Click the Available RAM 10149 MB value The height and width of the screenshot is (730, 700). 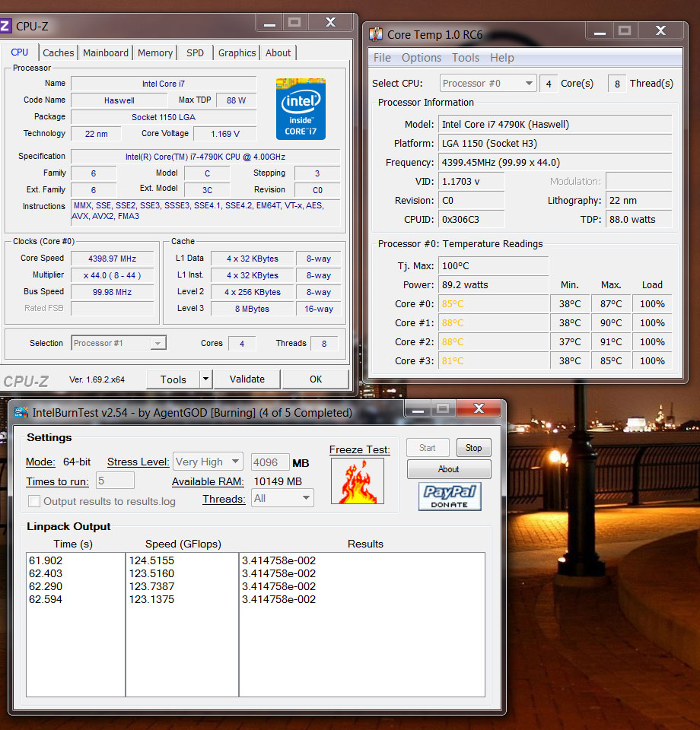278,481
